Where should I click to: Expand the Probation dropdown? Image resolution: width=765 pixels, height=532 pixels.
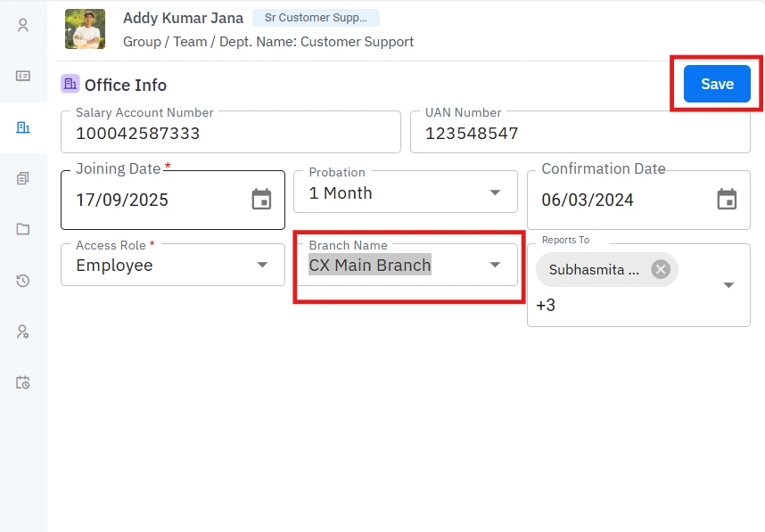(495, 193)
